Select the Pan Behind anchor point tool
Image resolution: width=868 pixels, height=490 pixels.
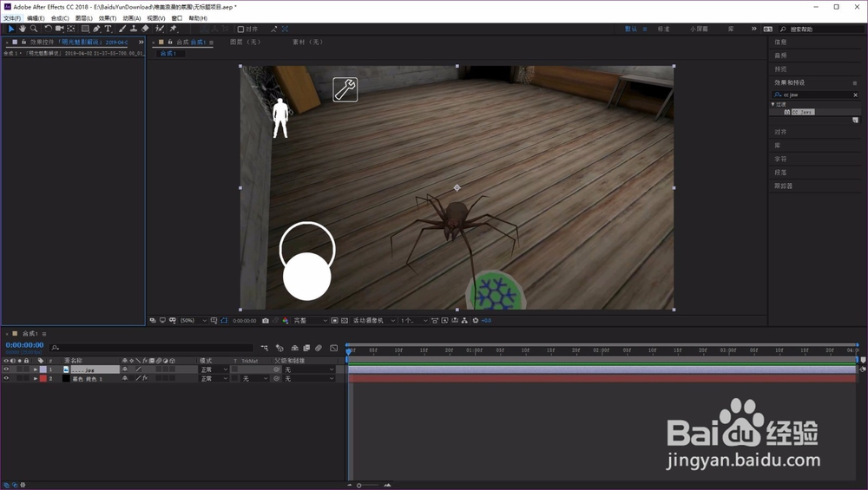coord(71,29)
